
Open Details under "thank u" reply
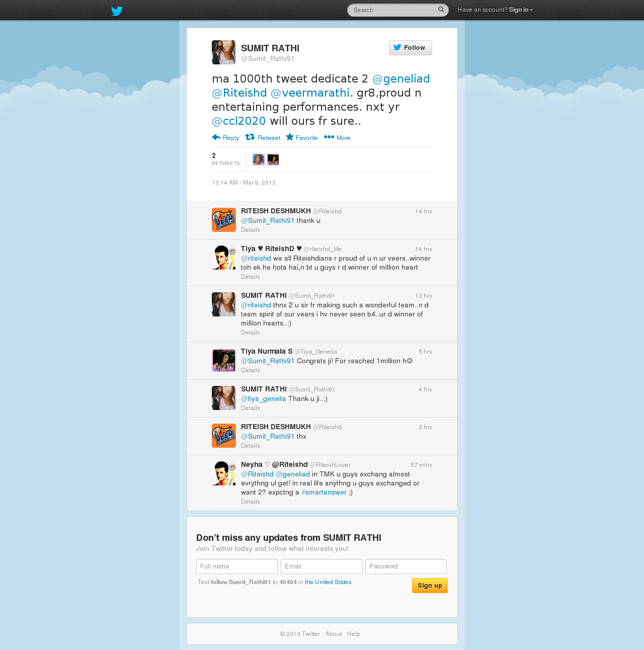[x=251, y=230]
